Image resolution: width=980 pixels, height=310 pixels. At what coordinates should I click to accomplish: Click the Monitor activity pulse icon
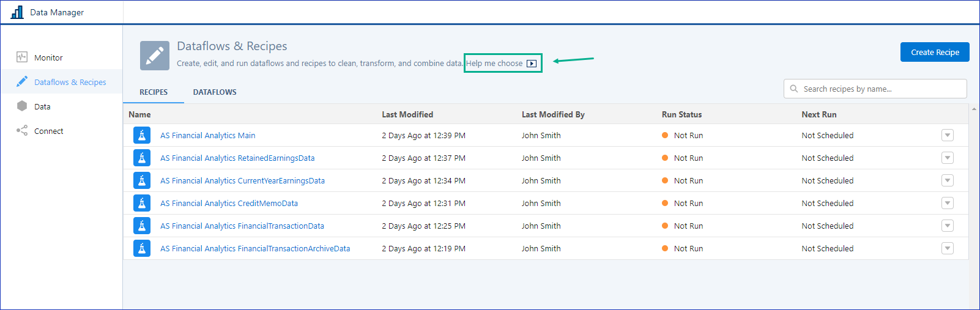click(x=22, y=57)
